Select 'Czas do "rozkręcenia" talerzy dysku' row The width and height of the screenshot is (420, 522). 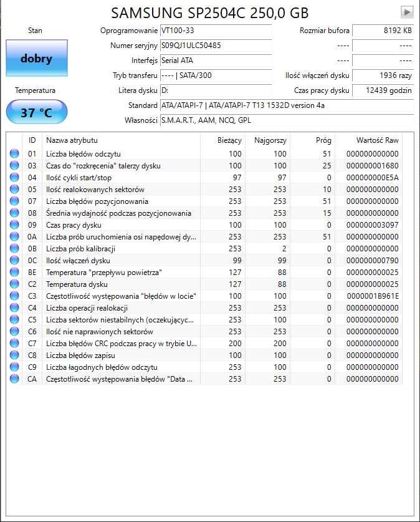(103, 165)
